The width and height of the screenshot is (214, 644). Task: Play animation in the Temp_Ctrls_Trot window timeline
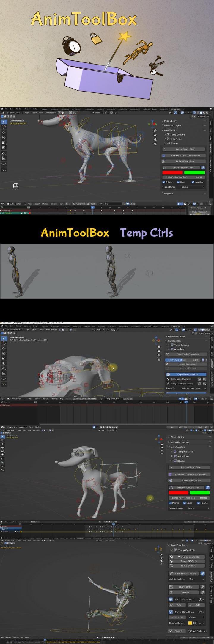coord(110,427)
